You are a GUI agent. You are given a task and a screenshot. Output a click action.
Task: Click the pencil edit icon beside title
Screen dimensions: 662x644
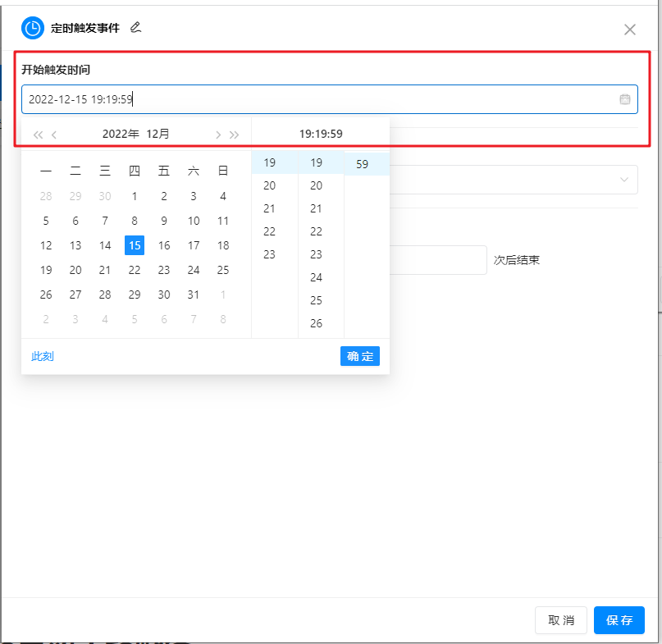(x=136, y=27)
